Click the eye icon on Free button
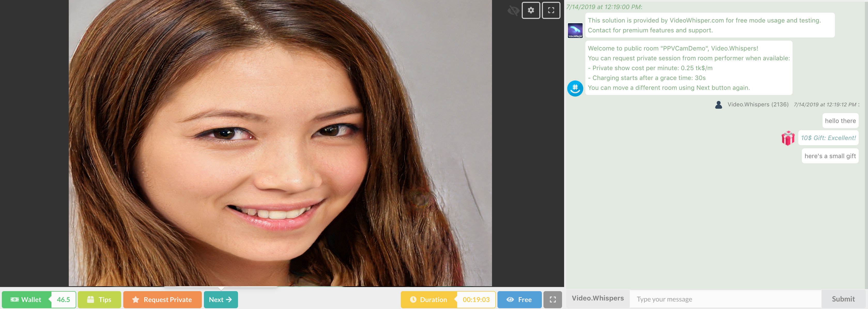Screen dimensions: 868x309 click(510, 299)
